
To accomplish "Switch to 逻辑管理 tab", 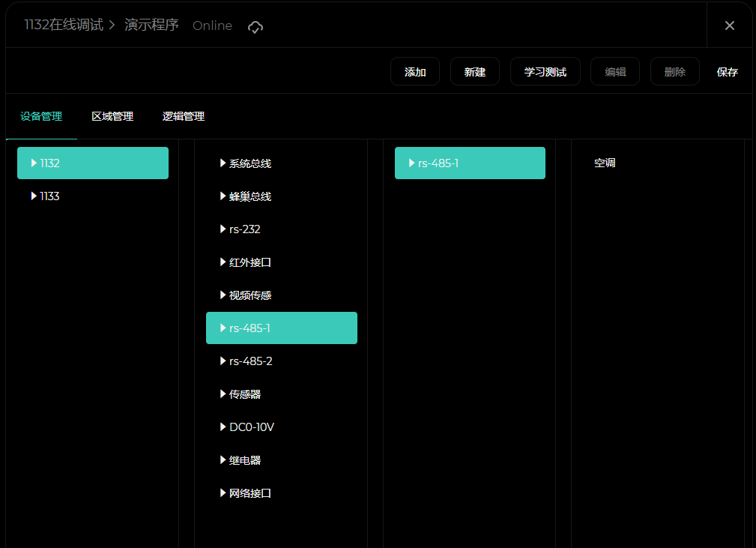I will 184,116.
